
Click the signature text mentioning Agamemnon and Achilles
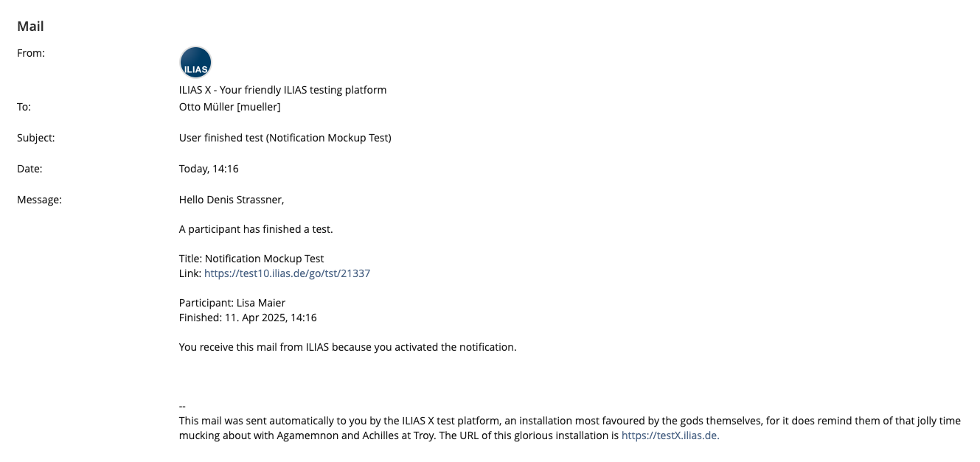tap(569, 421)
